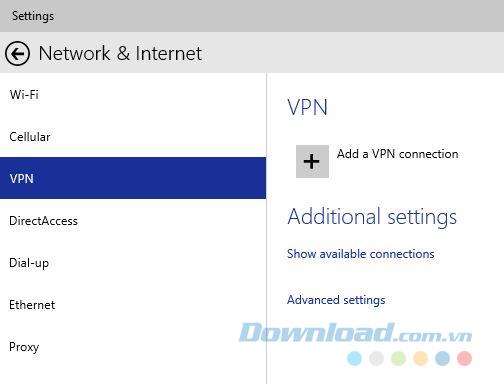Click the Show available connections link
The height and width of the screenshot is (384, 504).
coord(361,254)
